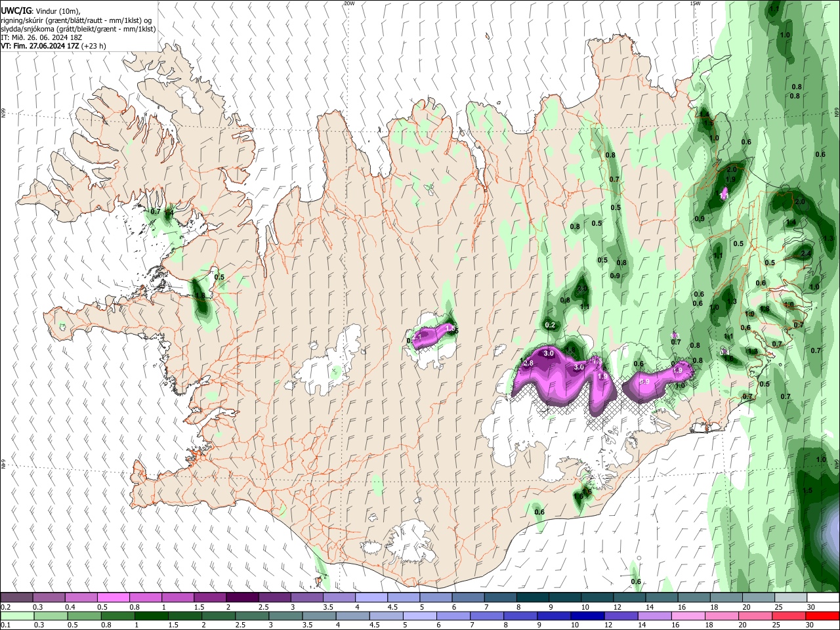Select the light pink rain swatch labeled 16
840x630 pixels.
(688, 616)
